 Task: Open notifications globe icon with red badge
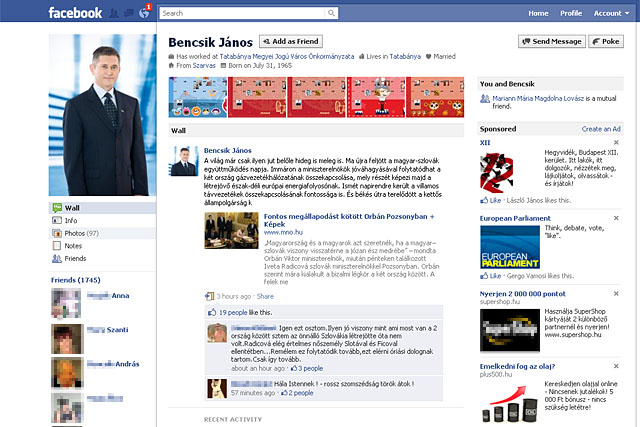pos(144,13)
